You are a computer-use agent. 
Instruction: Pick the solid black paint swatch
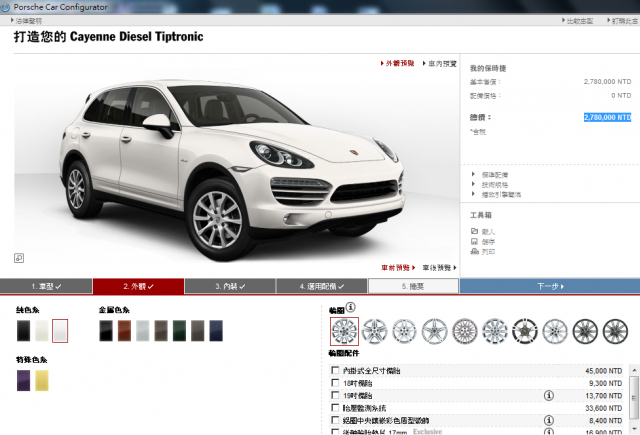coord(24,331)
